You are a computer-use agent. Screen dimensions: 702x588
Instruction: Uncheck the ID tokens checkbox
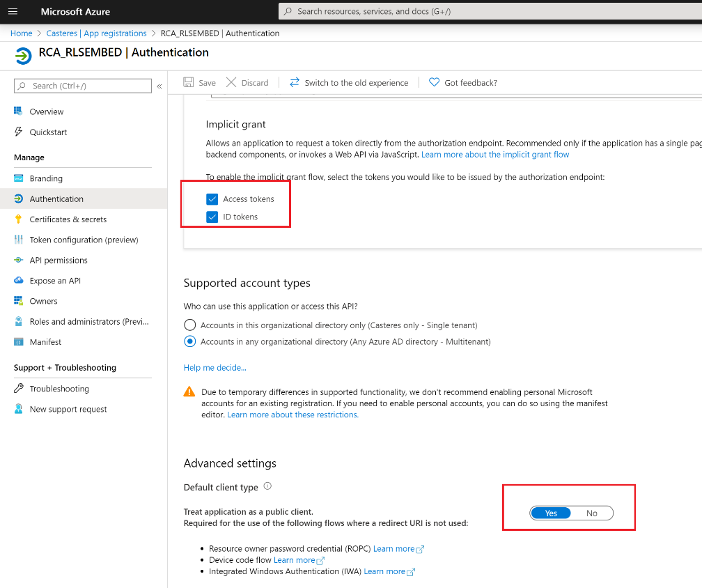[x=212, y=217]
